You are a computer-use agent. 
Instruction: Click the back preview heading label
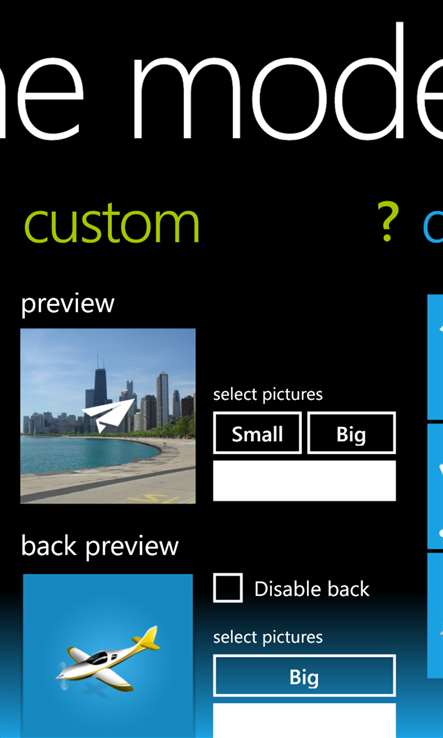(x=100, y=546)
